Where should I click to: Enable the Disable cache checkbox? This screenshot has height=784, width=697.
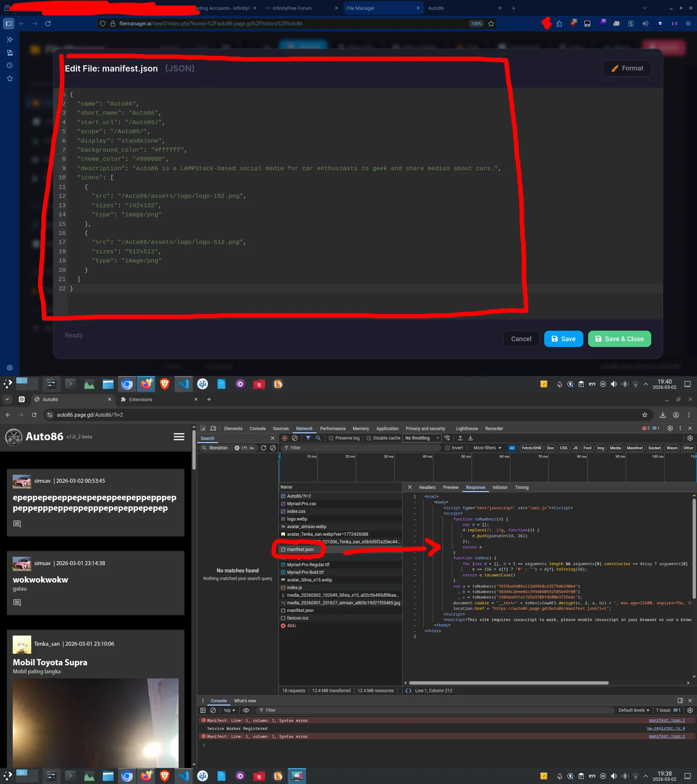pos(368,438)
